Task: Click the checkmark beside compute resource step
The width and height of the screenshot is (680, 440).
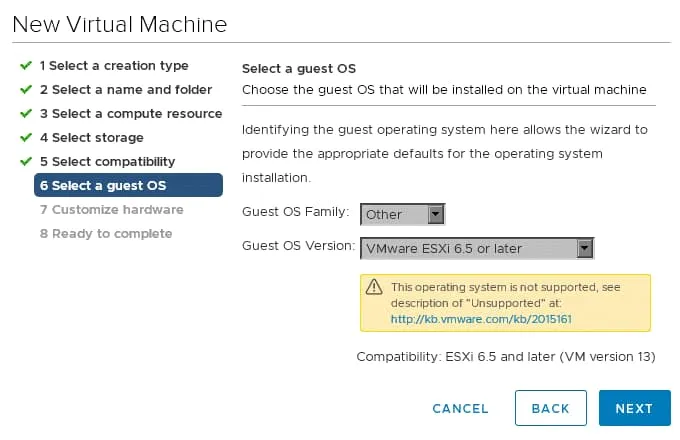Action: click(x=25, y=114)
